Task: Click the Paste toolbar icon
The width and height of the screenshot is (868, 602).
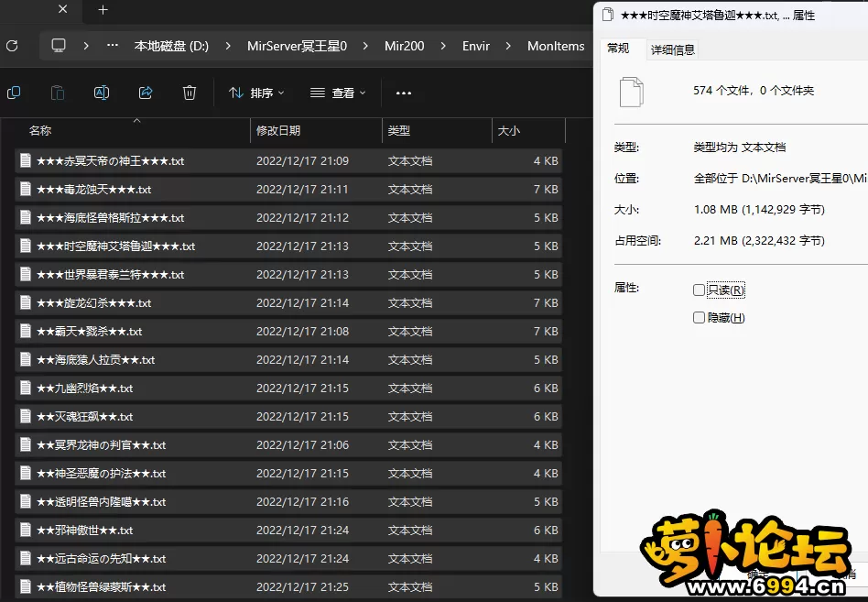Action: pyautogui.click(x=58, y=93)
